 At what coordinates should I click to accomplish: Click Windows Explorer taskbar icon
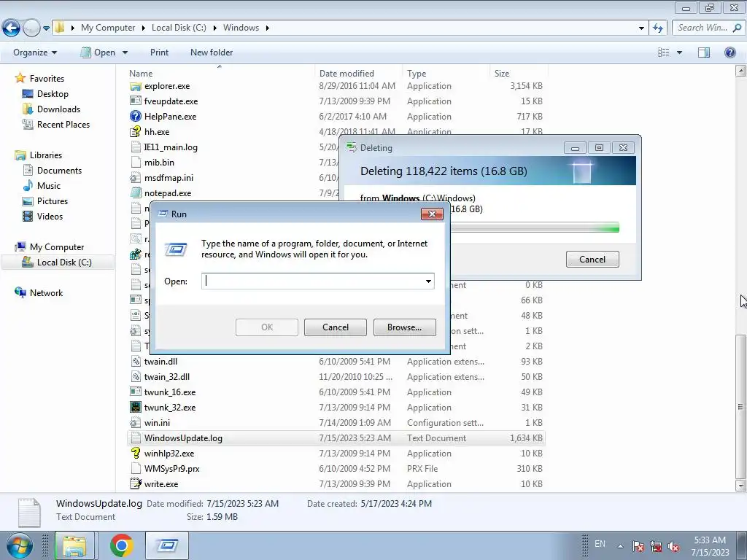(75, 545)
